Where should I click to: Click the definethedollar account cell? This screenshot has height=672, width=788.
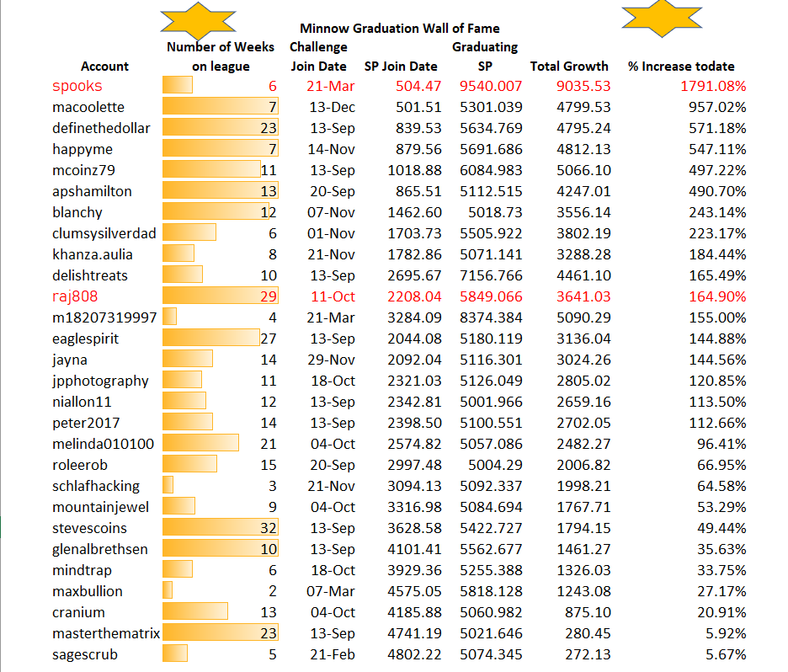click(101, 128)
